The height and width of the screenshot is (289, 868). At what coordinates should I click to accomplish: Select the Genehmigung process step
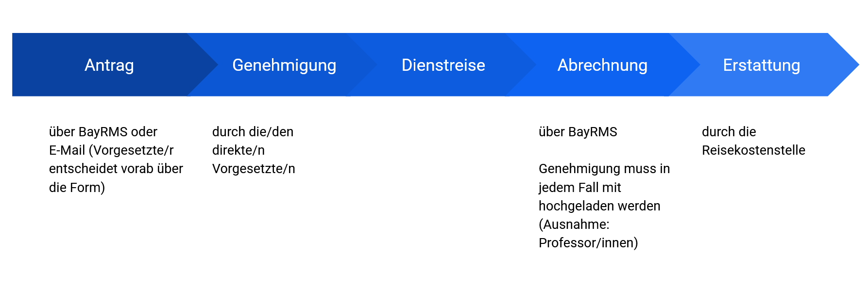pyautogui.click(x=284, y=65)
